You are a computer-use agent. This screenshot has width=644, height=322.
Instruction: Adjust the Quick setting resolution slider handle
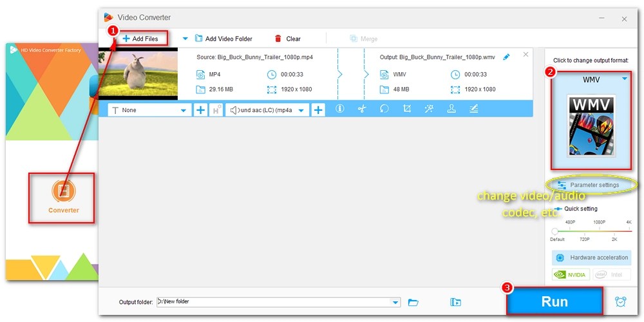point(555,232)
